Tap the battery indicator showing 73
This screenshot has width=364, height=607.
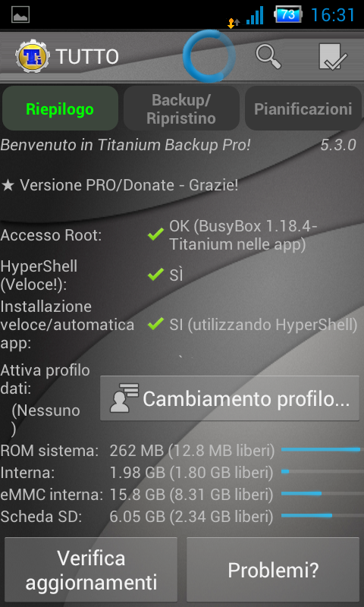click(288, 15)
